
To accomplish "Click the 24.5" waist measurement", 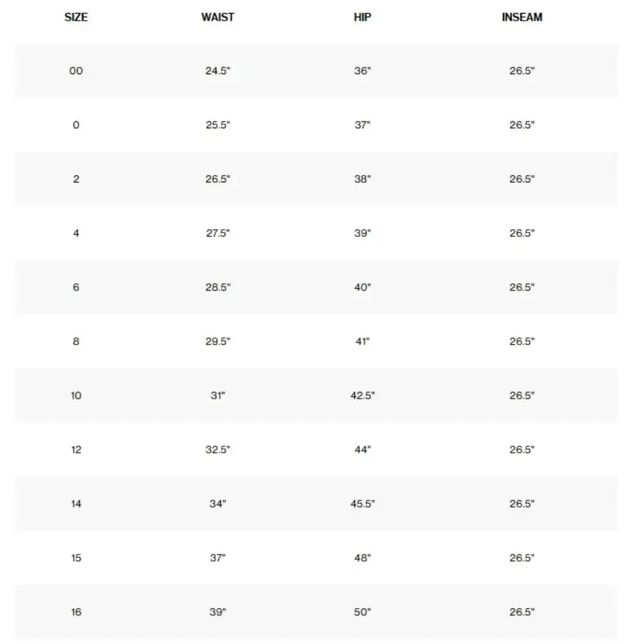I will pos(218,71).
